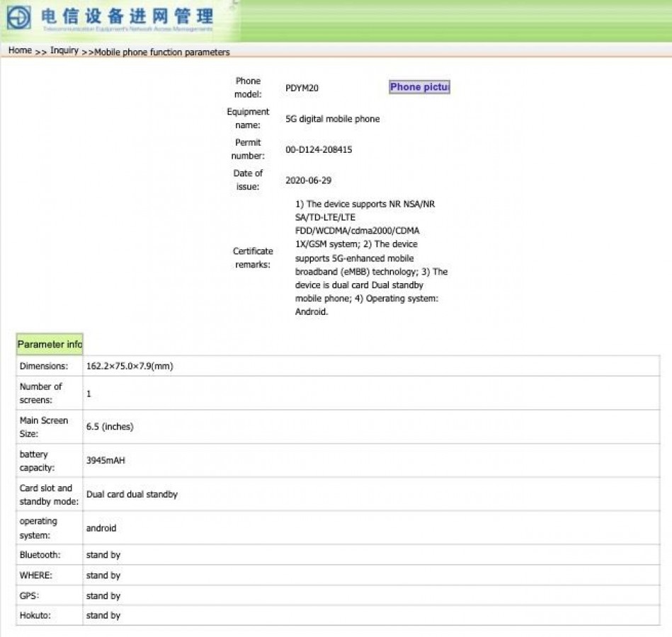Select '5G digital mobile phone' equipment name

click(x=333, y=119)
